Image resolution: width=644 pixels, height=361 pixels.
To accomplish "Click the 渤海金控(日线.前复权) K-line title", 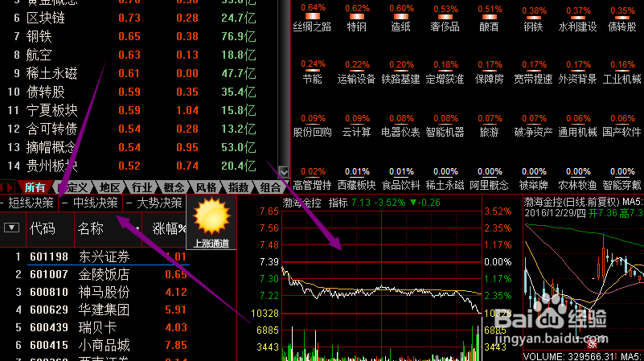I will click(572, 202).
